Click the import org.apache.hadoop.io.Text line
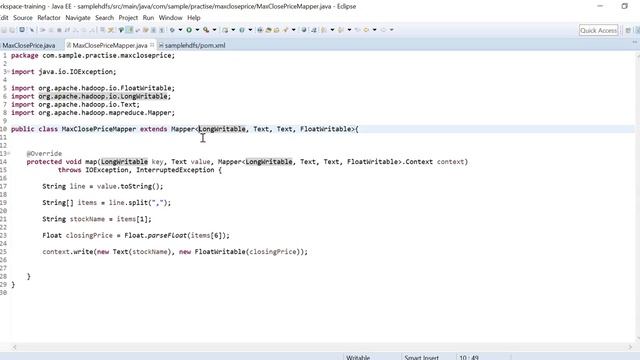This screenshot has width=640, height=360. point(75,104)
